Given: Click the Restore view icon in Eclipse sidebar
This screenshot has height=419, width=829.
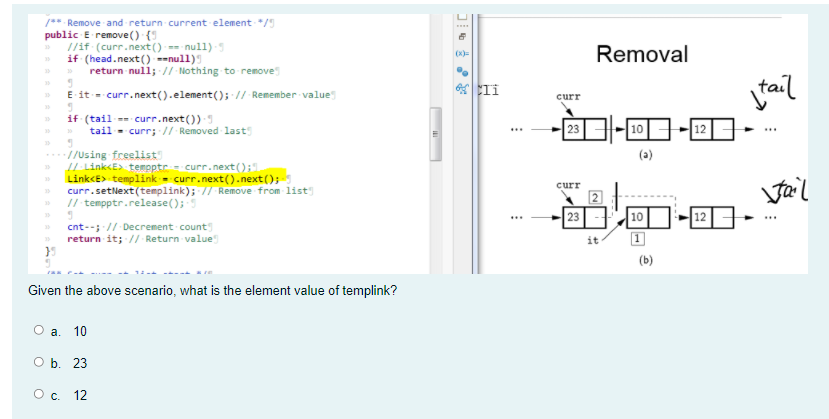Looking at the screenshot, I should coord(462,37).
